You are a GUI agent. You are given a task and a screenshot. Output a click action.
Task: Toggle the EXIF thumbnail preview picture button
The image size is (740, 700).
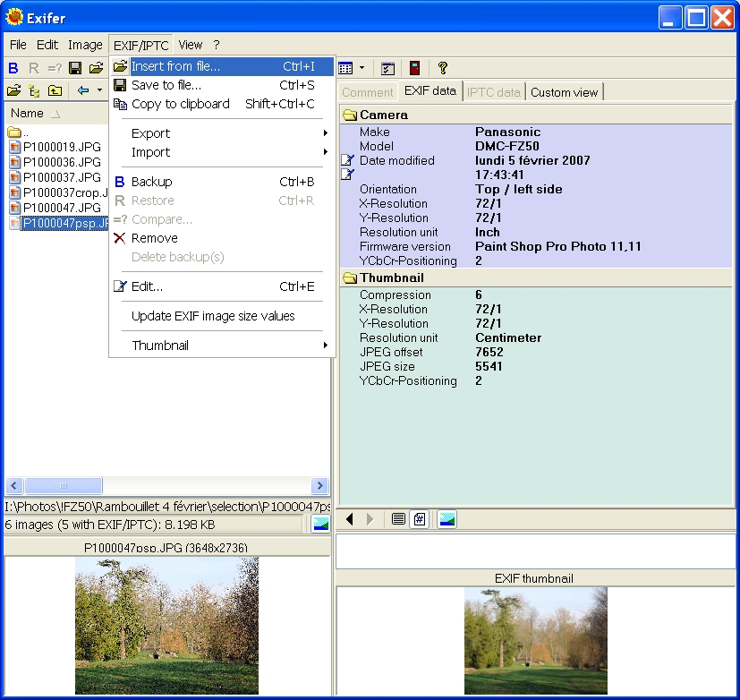[447, 519]
